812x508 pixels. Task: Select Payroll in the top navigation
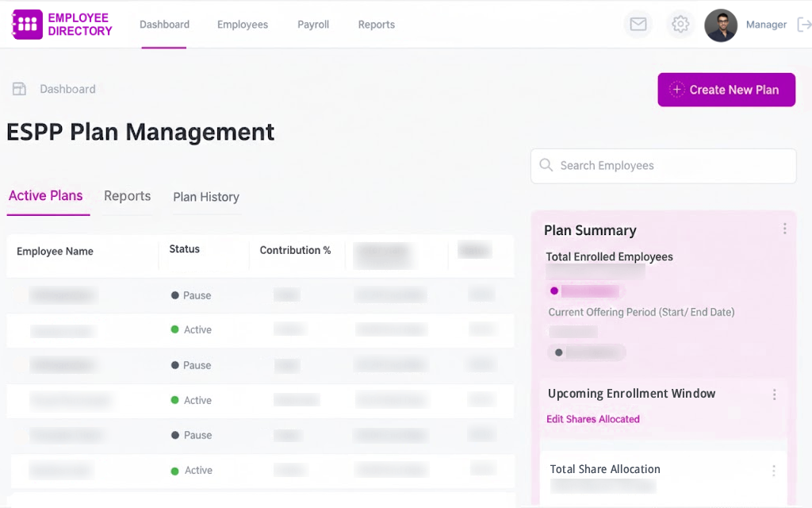(x=313, y=25)
